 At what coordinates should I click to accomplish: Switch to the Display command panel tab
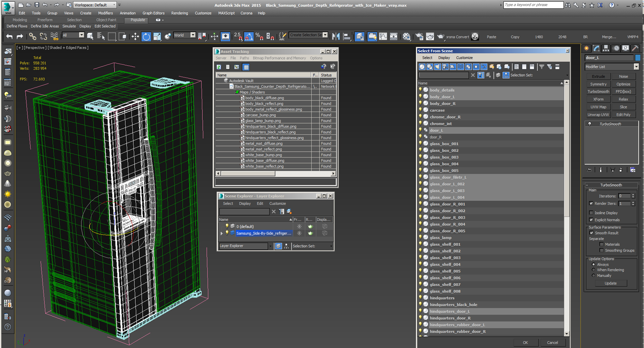(625, 48)
